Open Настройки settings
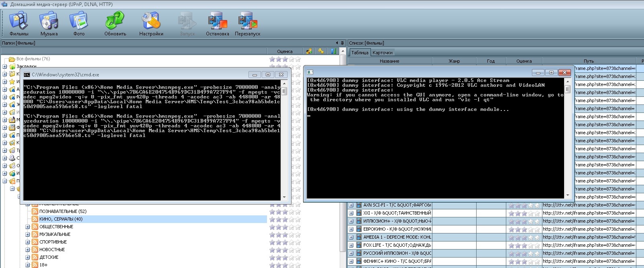The width and height of the screenshot is (644, 268). [x=151, y=23]
